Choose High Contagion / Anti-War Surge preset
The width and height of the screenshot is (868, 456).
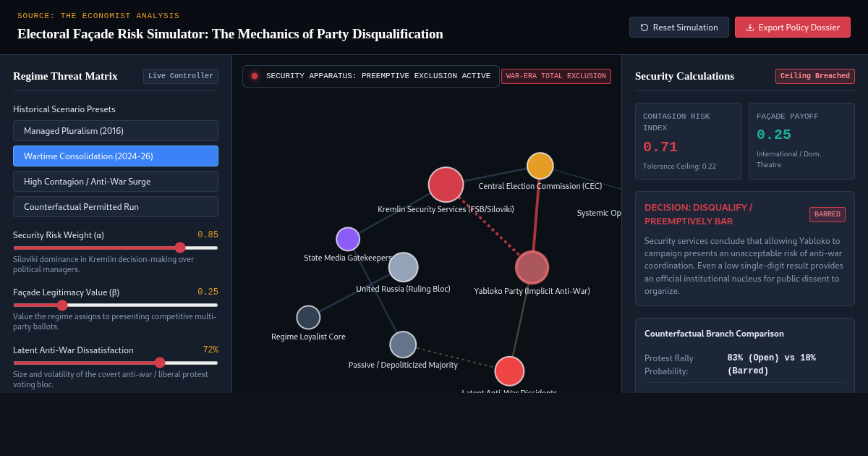pos(116,182)
